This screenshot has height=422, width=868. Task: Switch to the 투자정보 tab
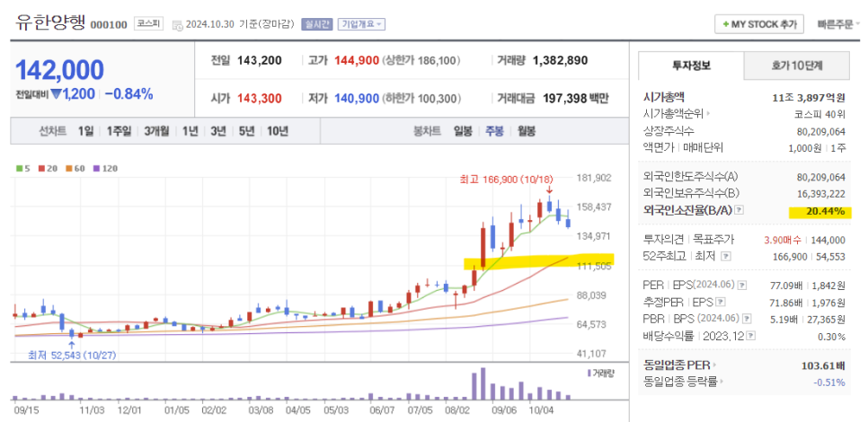coord(690,66)
